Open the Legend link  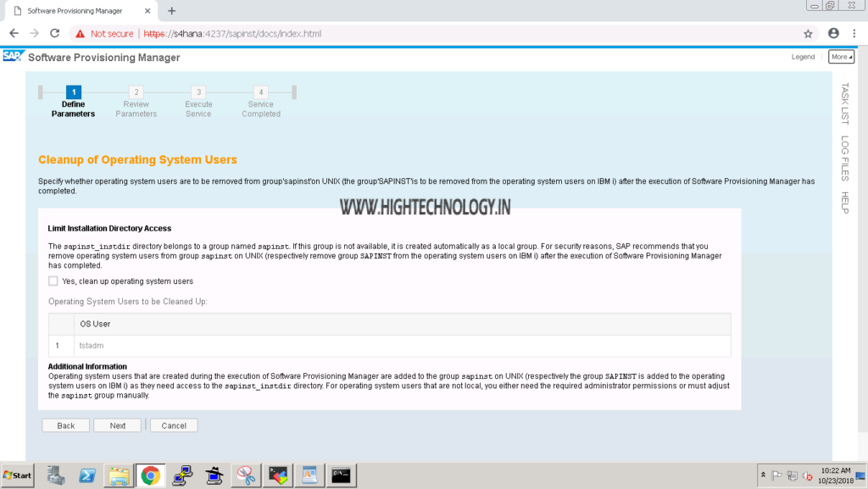click(803, 57)
